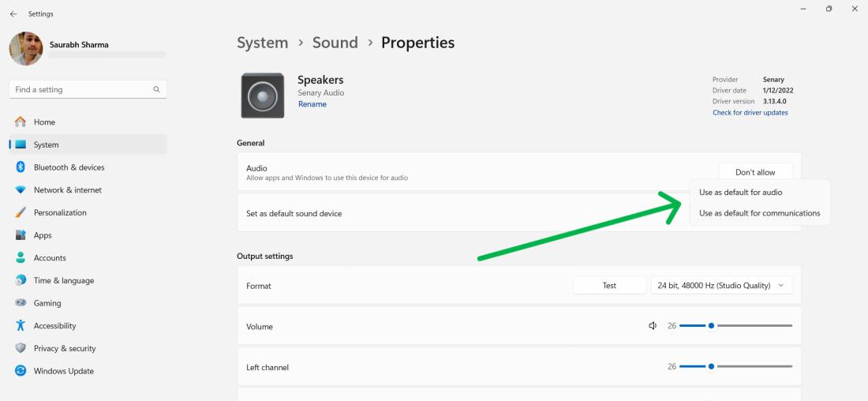Viewport: 868px width, 401px height.
Task: Click the Rename link under Speakers
Action: click(312, 104)
